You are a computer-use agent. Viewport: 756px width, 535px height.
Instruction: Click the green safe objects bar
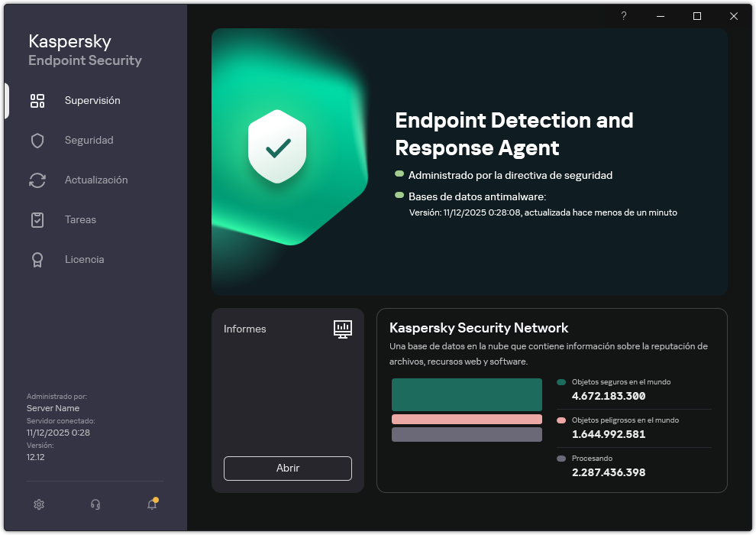467,394
